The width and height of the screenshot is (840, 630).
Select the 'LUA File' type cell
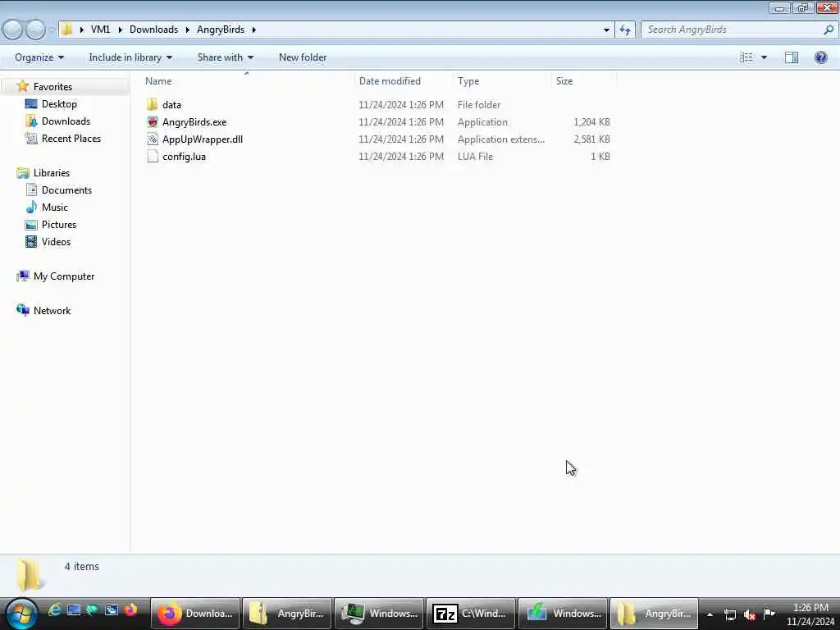pyautogui.click(x=475, y=157)
